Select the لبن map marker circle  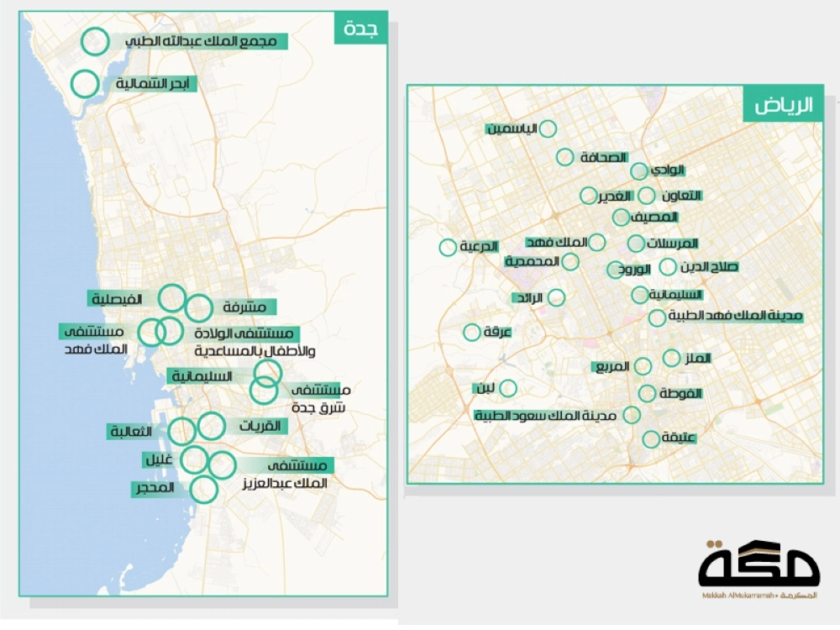[508, 388]
